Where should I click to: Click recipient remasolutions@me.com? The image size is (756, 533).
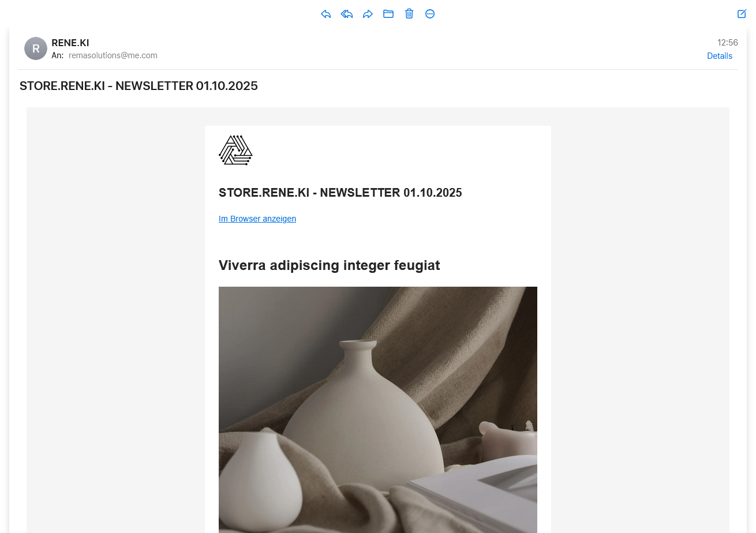pyautogui.click(x=113, y=55)
